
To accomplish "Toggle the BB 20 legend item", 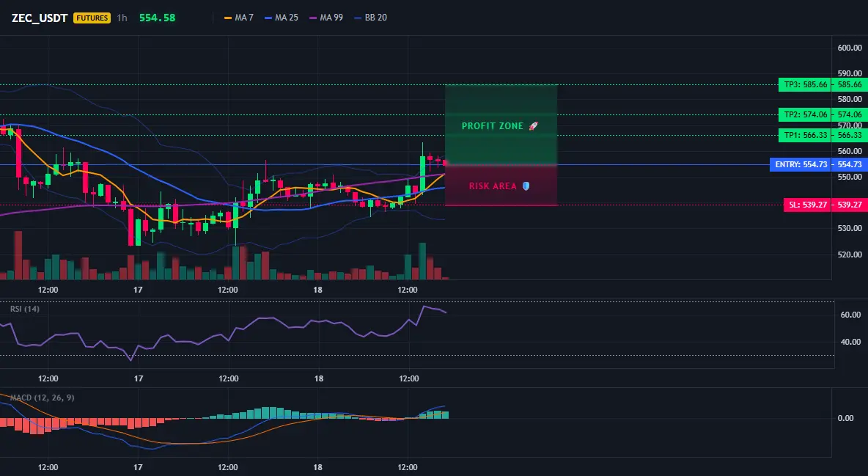I will coord(370,18).
